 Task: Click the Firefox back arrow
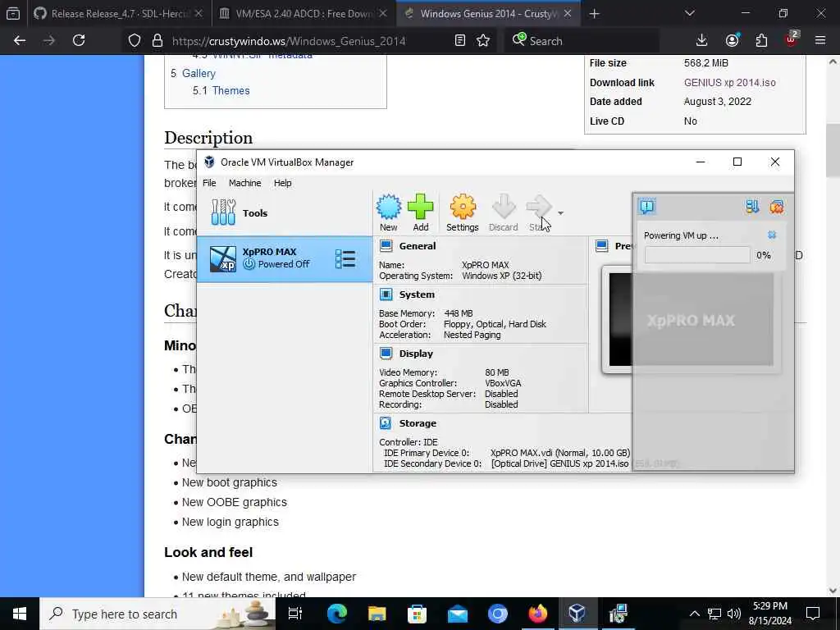(x=20, y=40)
